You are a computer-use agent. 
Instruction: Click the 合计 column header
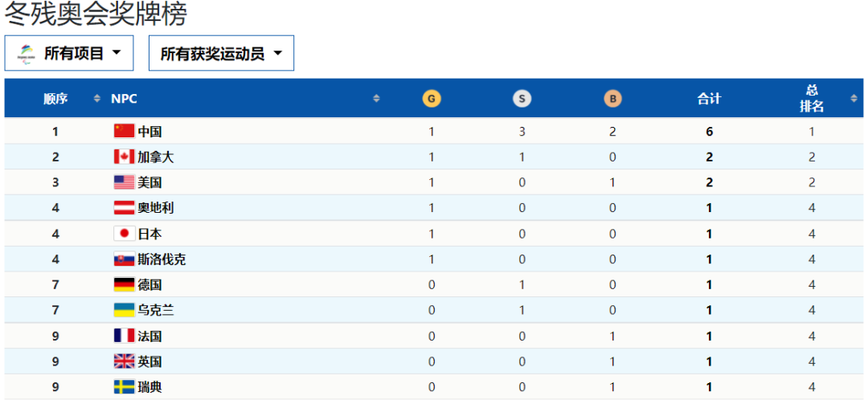[709, 99]
